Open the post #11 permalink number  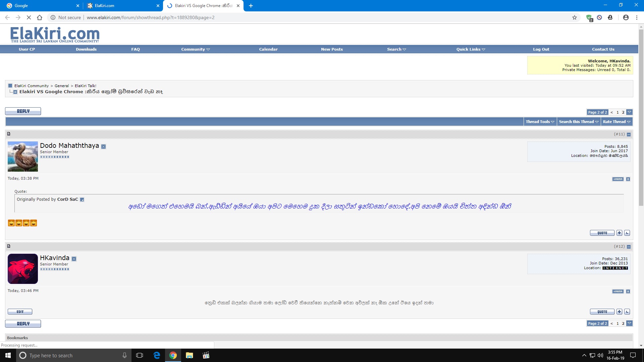[620, 134]
